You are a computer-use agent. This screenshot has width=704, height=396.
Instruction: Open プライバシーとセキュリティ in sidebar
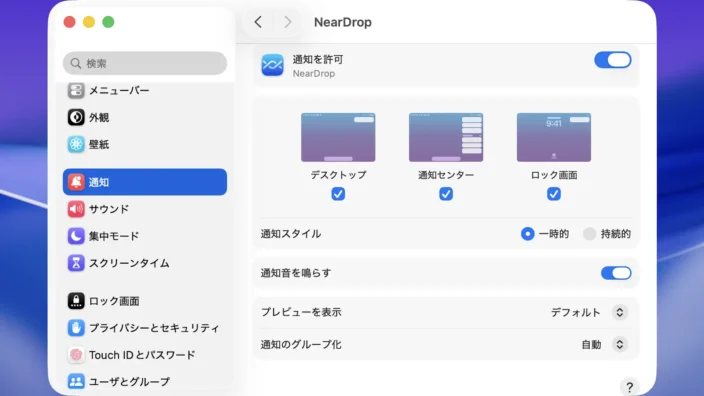(145, 328)
